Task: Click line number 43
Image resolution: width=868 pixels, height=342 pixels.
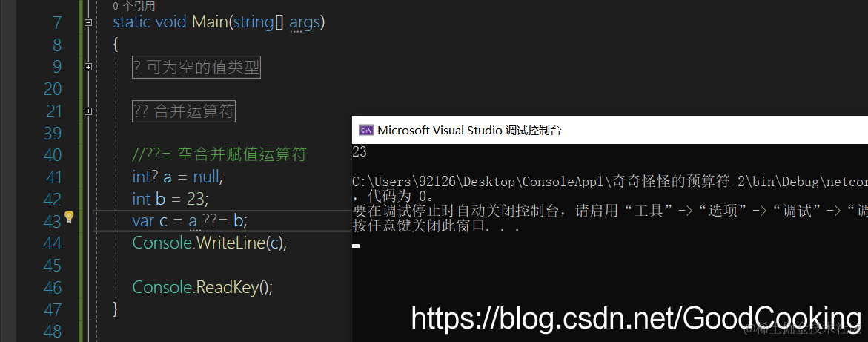Action: [x=51, y=222]
